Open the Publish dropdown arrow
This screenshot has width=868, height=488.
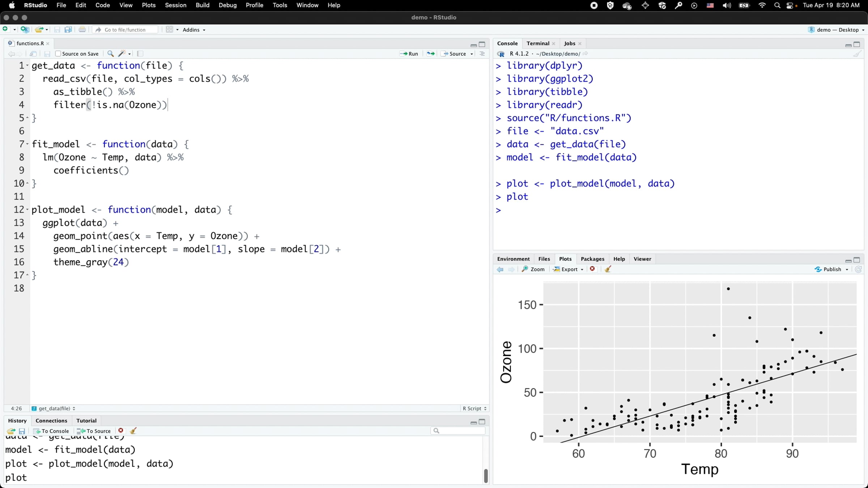[x=847, y=269]
